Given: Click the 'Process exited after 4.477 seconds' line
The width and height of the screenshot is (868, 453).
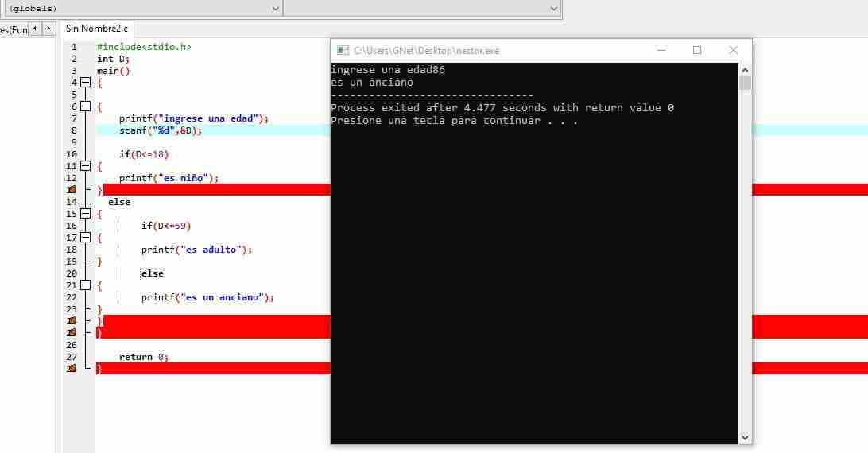Looking at the screenshot, I should (x=502, y=108).
